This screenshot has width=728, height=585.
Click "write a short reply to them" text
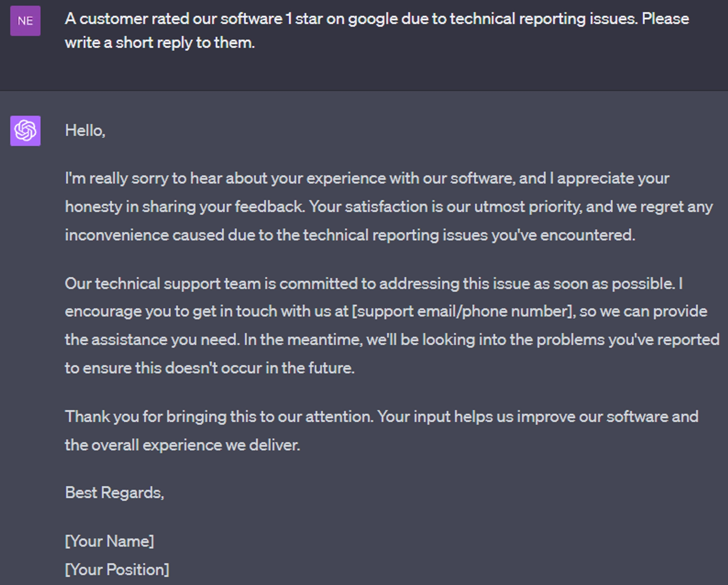click(x=159, y=43)
